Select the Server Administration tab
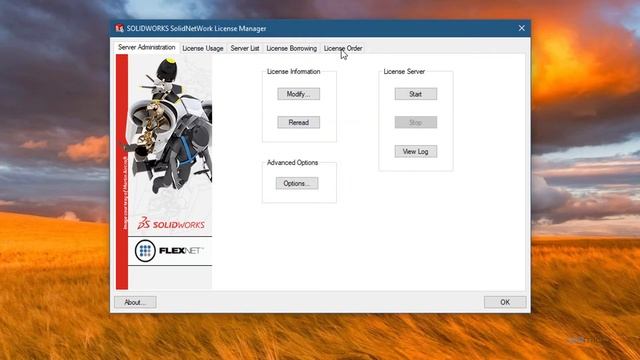The width and height of the screenshot is (640, 360). tap(147, 47)
